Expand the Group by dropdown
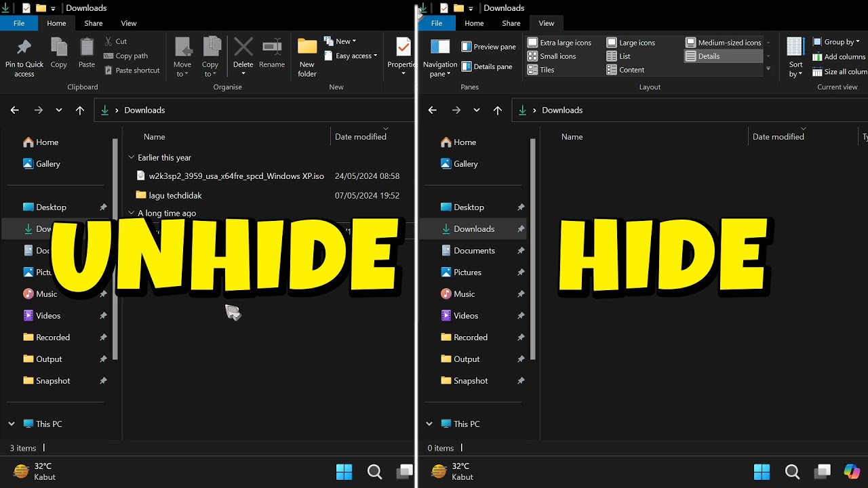This screenshot has height=488, width=868. pyautogui.click(x=836, y=42)
